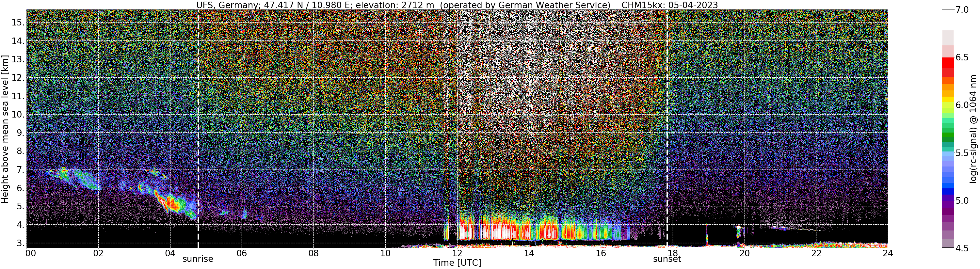Click the x-axis tick label '00'
Image resolution: width=980 pixels, height=269 pixels.
tap(30, 253)
